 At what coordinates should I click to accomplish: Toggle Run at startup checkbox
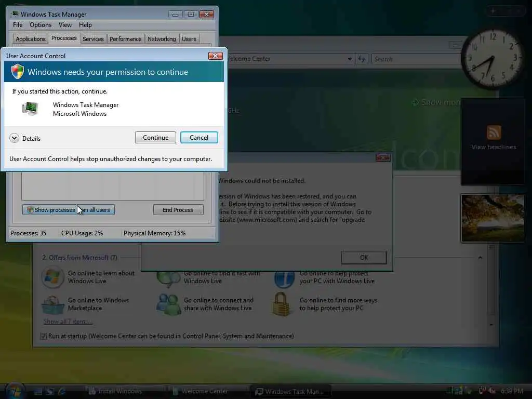[x=44, y=336]
